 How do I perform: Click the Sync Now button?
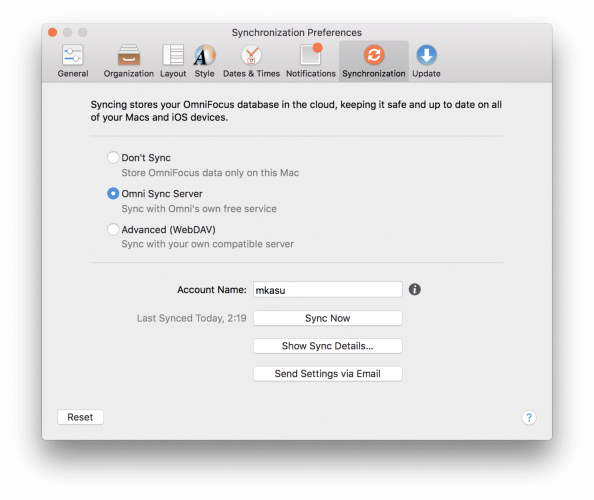click(x=328, y=318)
